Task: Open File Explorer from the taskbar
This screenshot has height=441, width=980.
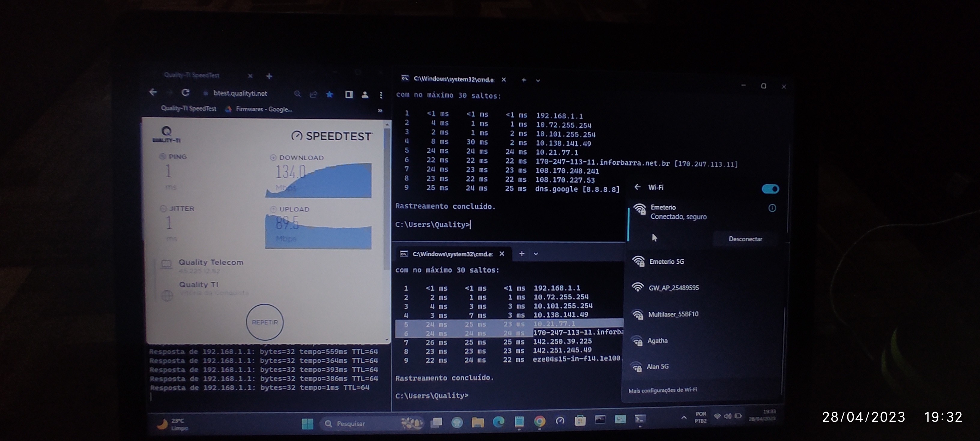Action: point(477,421)
